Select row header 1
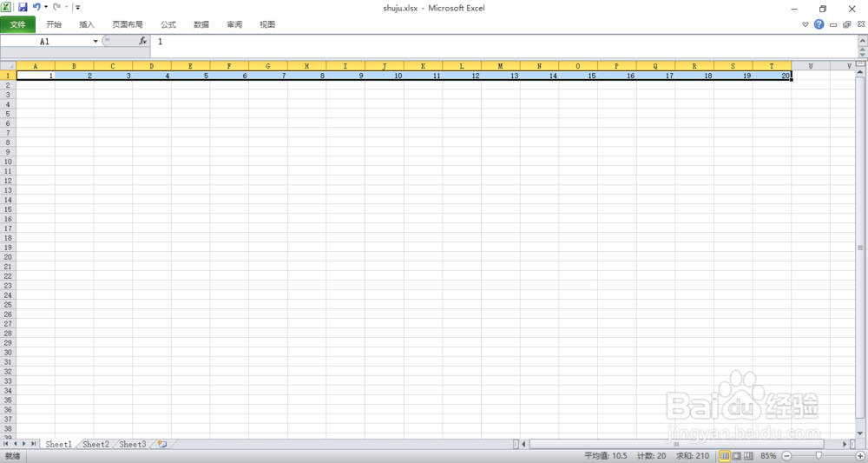868x463 pixels. click(8, 76)
